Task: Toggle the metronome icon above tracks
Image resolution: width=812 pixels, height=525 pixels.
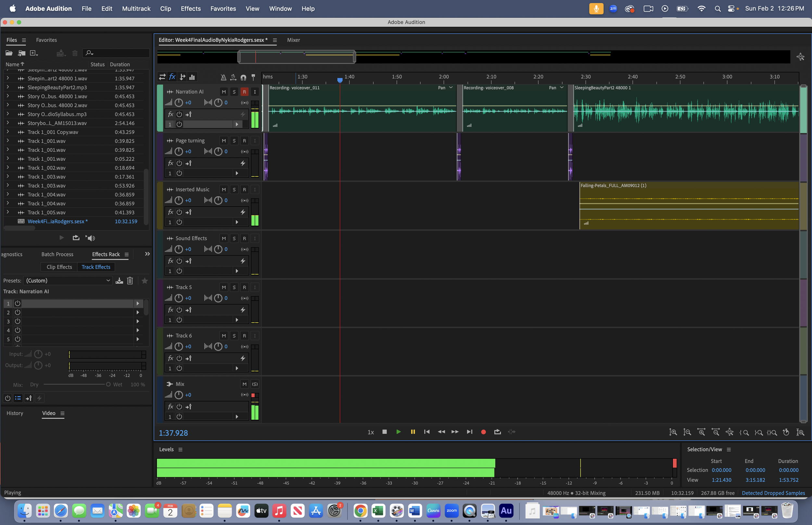Action: pos(223,77)
